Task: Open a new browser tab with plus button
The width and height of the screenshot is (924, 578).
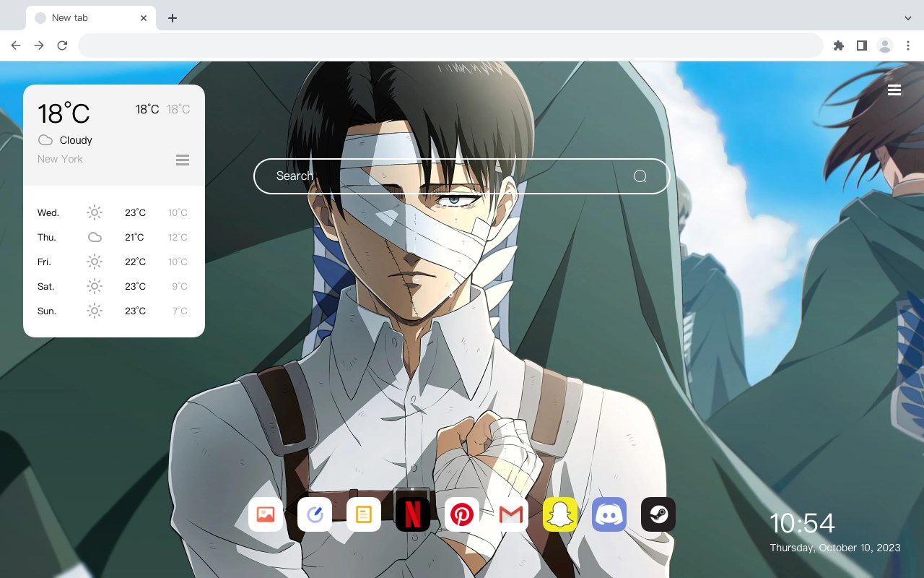Action: pyautogui.click(x=172, y=18)
